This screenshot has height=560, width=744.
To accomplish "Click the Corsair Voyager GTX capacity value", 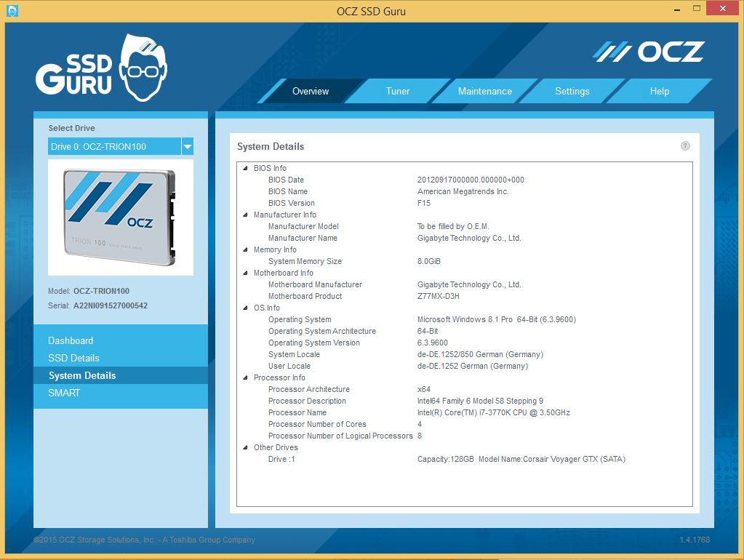I will (521, 459).
